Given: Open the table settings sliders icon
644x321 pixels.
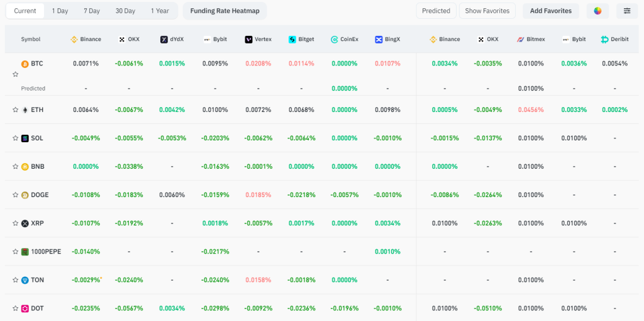Looking at the screenshot, I should coord(627,11).
